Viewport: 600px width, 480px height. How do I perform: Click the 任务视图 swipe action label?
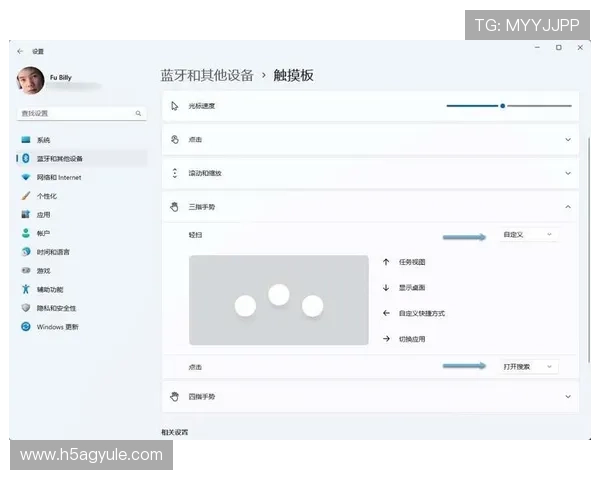(x=412, y=262)
